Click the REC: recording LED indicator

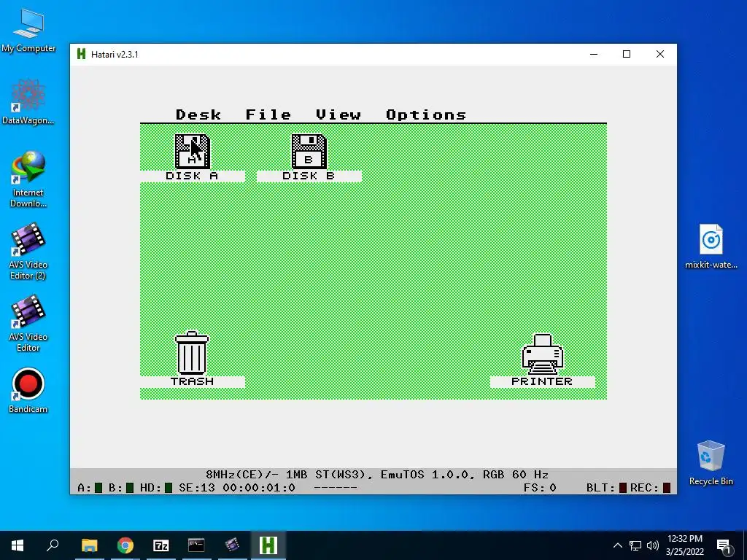[667, 488]
